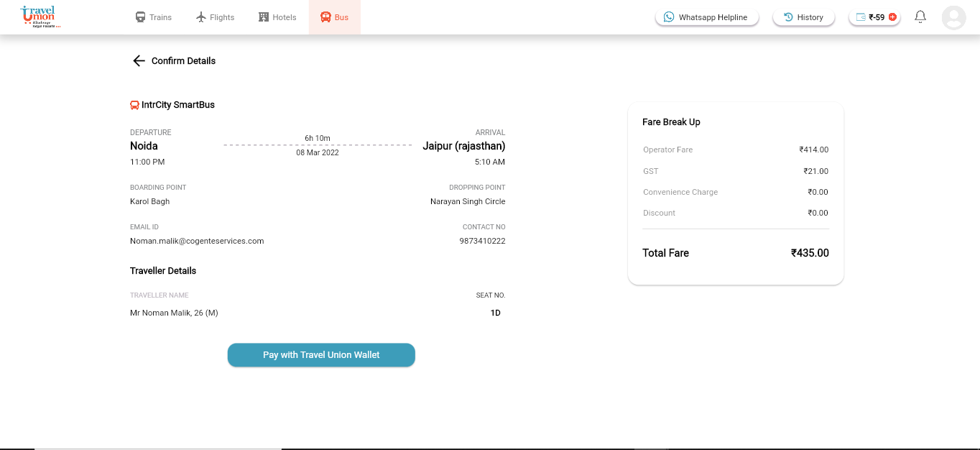Click the travel date 08 Mar 2022
The width and height of the screenshot is (980, 450).
318,152
